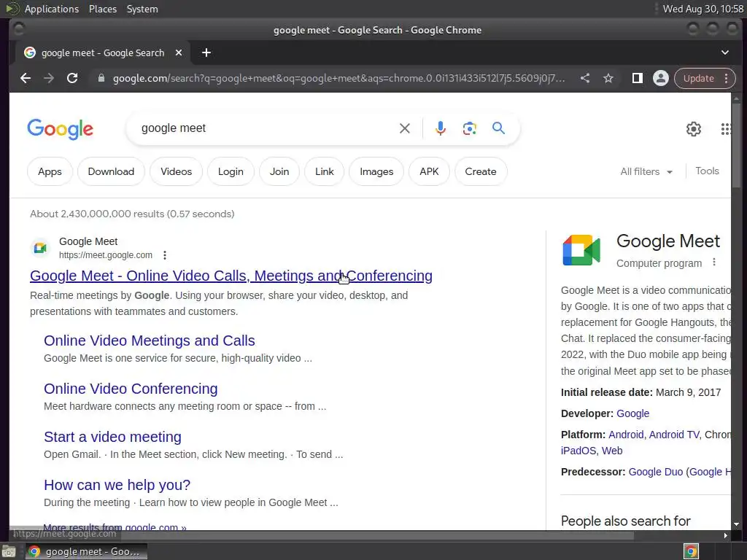Open the Places menu
The image size is (747, 560).
[103, 9]
